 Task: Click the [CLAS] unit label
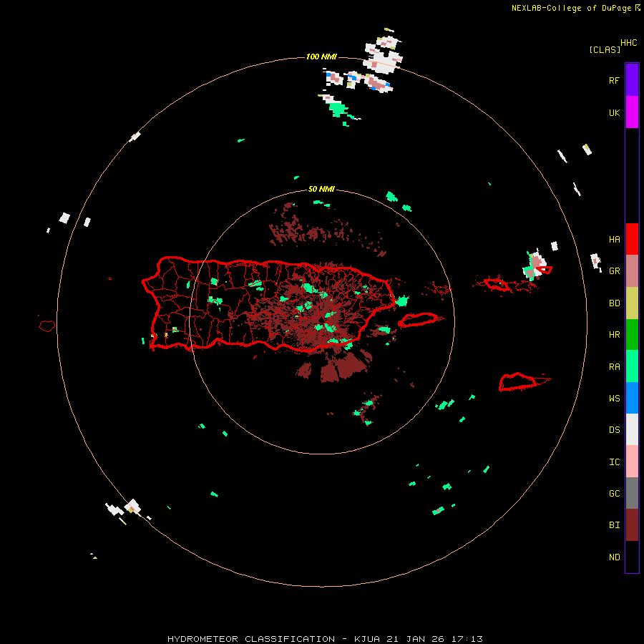tap(605, 49)
